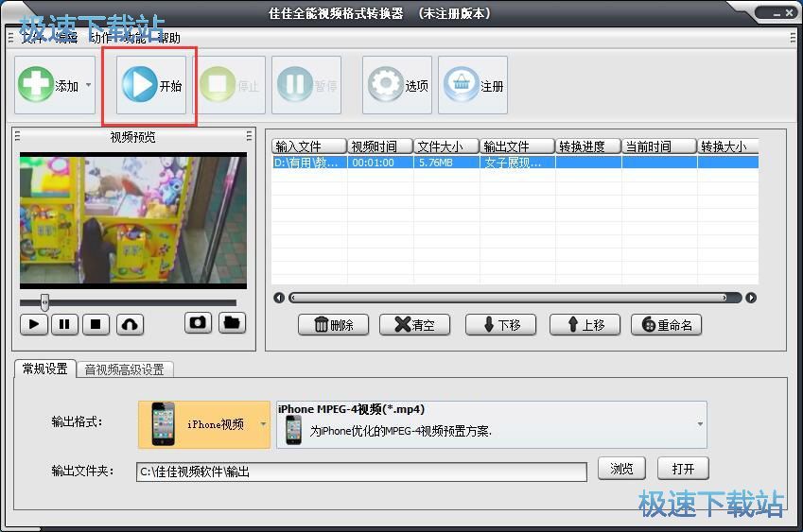Screen dimensions: 803x532
Task: Click the green Add (添加) button
Action: coord(47,86)
